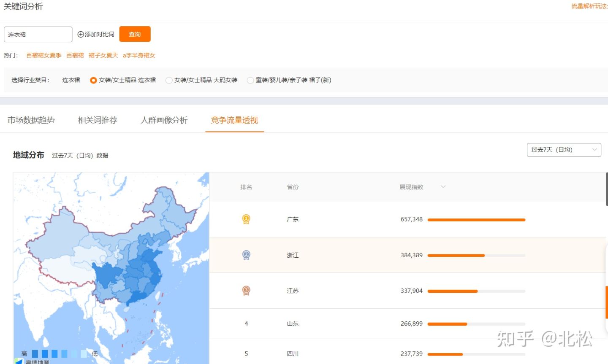Click the value 237,739

412,353
